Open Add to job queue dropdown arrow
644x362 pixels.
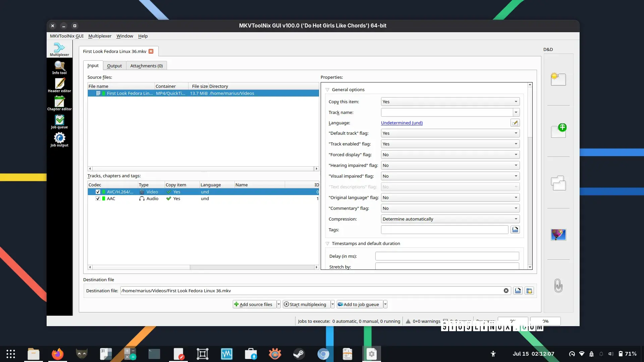(385, 304)
